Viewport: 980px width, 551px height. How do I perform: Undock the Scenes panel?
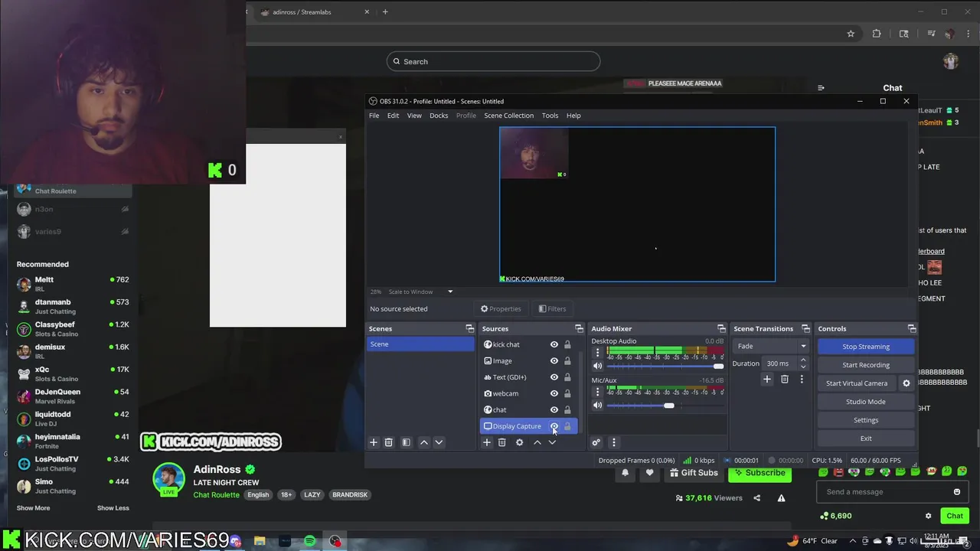point(470,328)
